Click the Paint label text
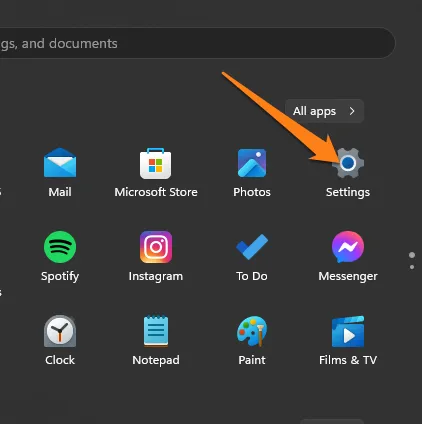This screenshot has height=424, width=422. pos(252,360)
